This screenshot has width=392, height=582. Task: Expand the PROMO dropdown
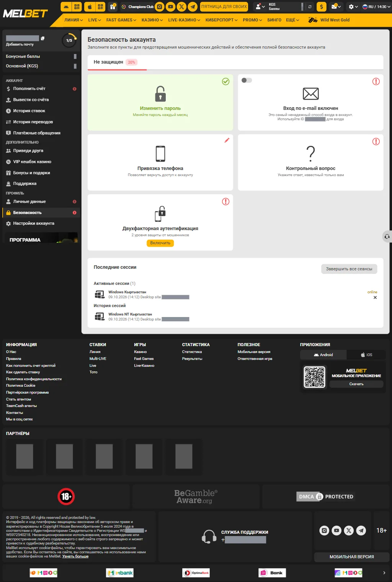pyautogui.click(x=252, y=20)
